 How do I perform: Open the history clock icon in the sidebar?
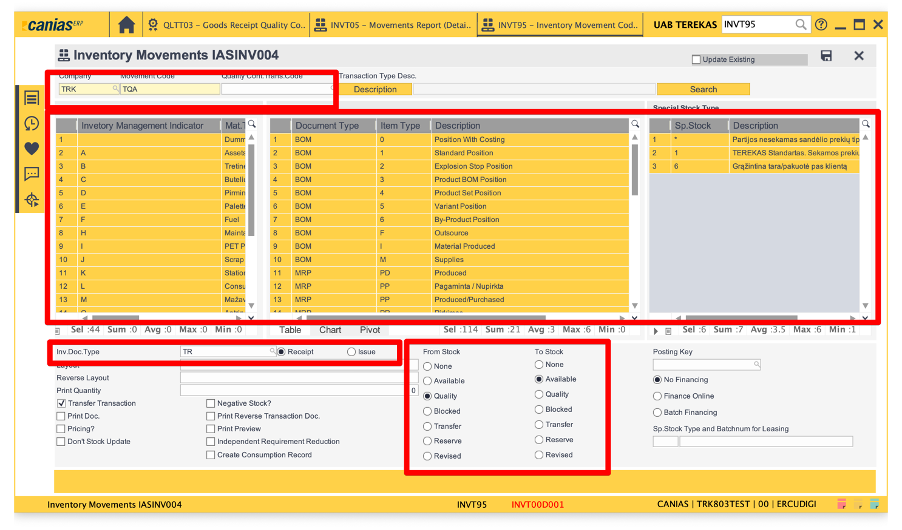coord(32,124)
